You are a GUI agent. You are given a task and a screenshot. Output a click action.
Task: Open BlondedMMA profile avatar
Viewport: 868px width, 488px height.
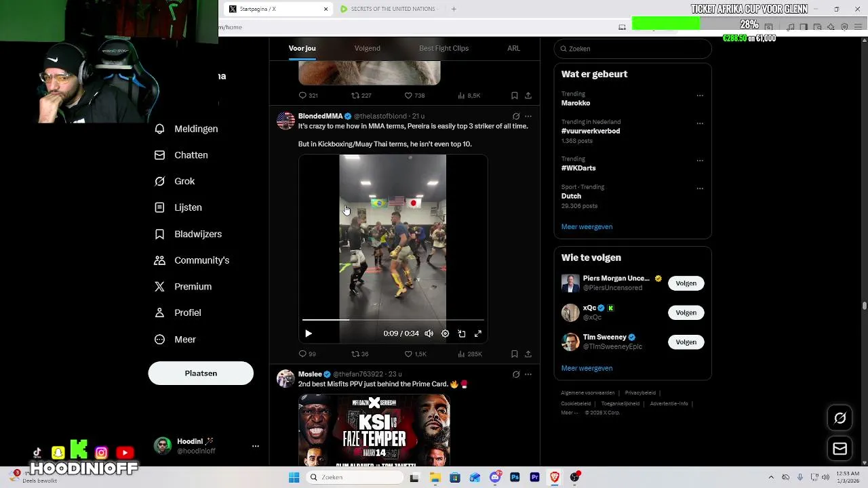(285, 121)
